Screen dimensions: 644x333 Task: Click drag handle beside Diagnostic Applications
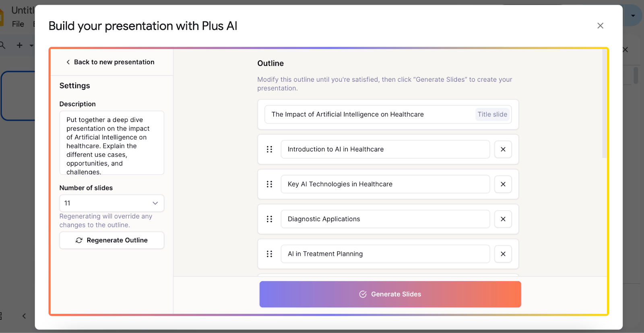(269, 219)
